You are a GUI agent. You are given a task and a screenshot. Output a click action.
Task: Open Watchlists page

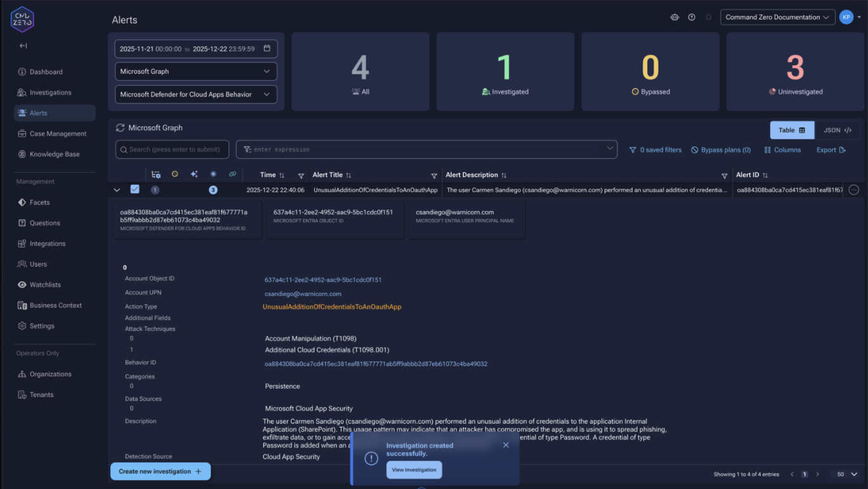pos(55,285)
